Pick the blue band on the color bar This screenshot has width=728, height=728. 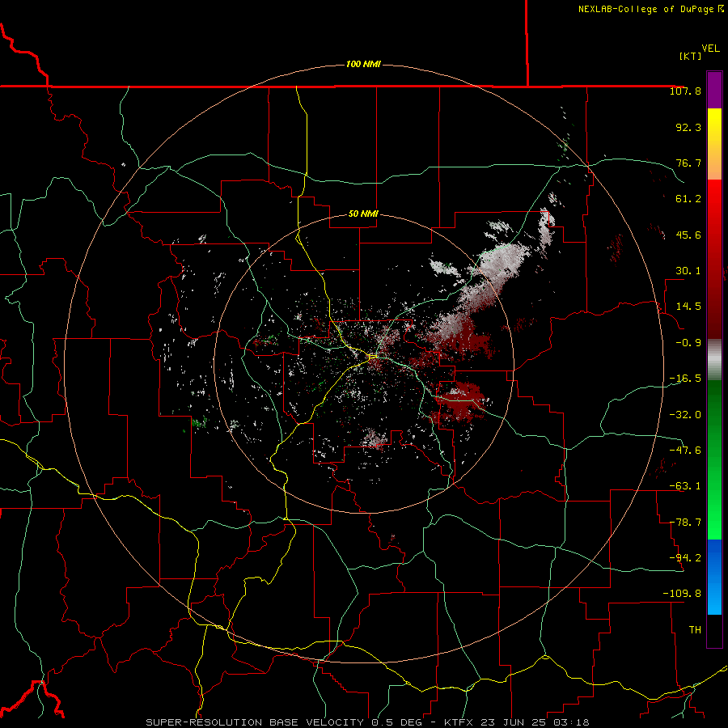714,577
